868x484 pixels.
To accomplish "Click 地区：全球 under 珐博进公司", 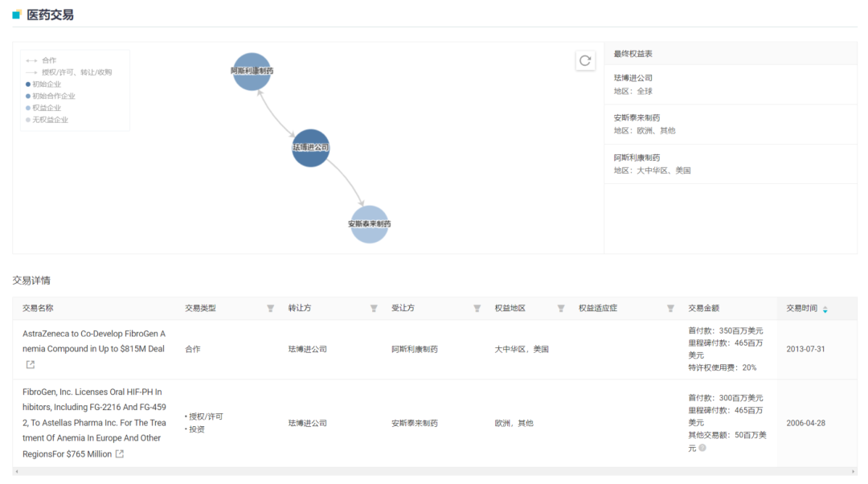I will pos(633,92).
